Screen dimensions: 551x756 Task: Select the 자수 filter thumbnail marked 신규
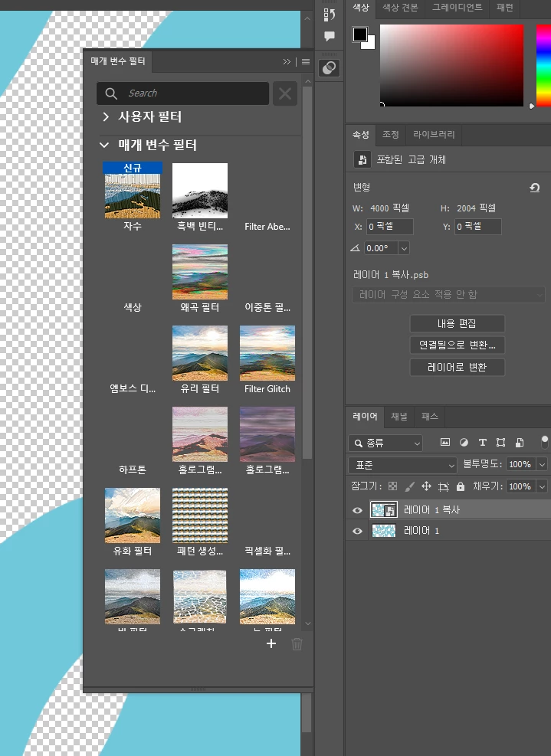tap(133, 191)
